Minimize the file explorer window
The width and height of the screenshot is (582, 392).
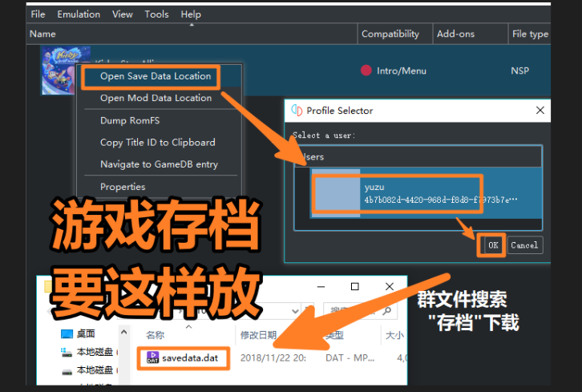321,286
